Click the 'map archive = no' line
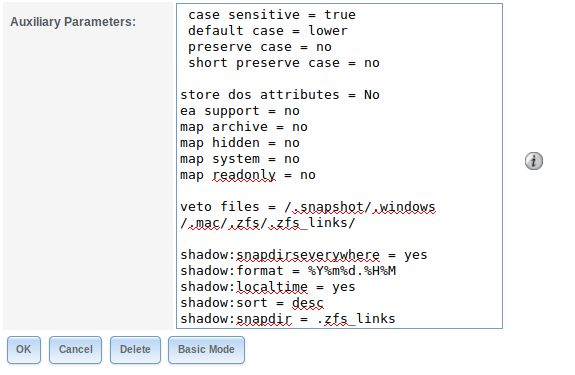575x375 pixels. (x=244, y=127)
